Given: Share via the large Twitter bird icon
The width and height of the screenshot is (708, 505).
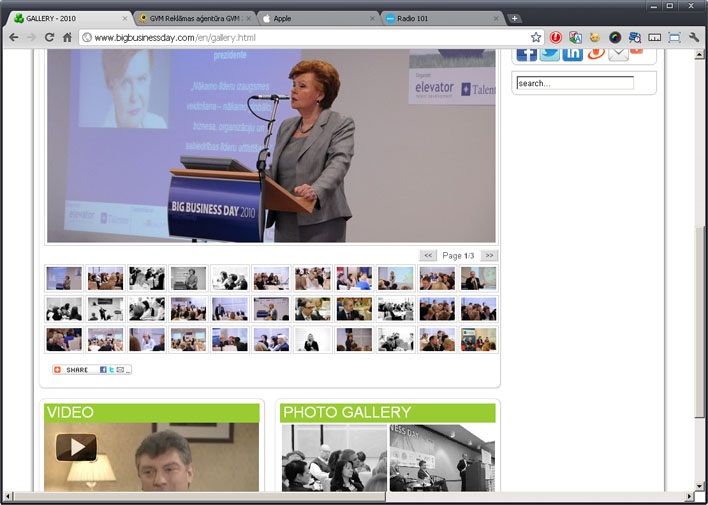Looking at the screenshot, I should click(550, 54).
